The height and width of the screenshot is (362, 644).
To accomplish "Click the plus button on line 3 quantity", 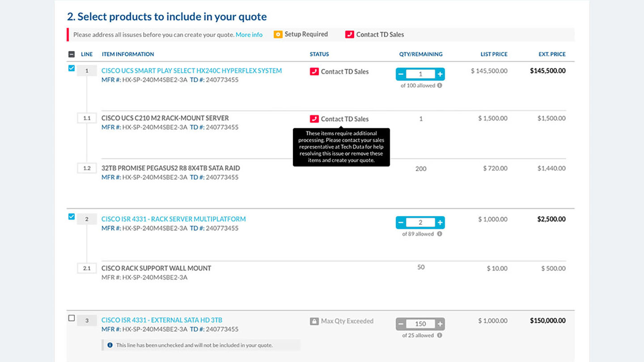I will click(440, 324).
